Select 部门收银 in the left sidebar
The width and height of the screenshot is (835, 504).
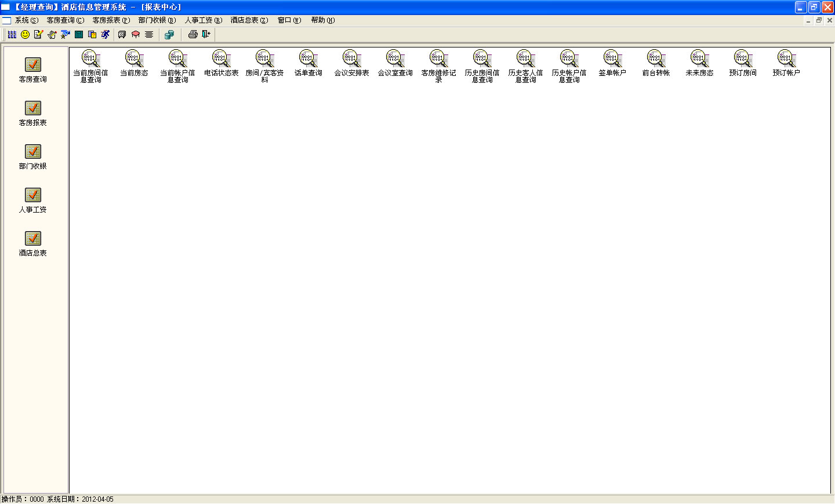click(32, 156)
